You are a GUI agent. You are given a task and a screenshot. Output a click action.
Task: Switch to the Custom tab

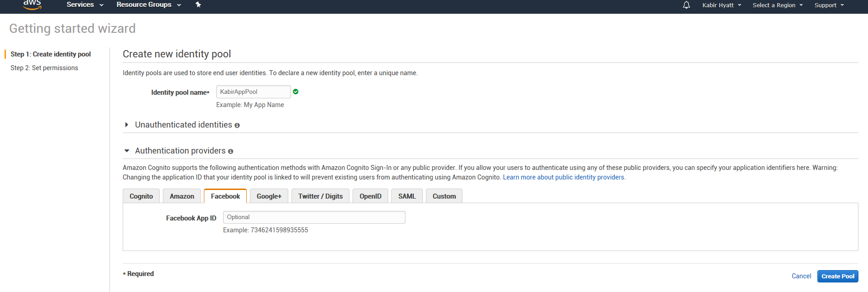(x=444, y=196)
